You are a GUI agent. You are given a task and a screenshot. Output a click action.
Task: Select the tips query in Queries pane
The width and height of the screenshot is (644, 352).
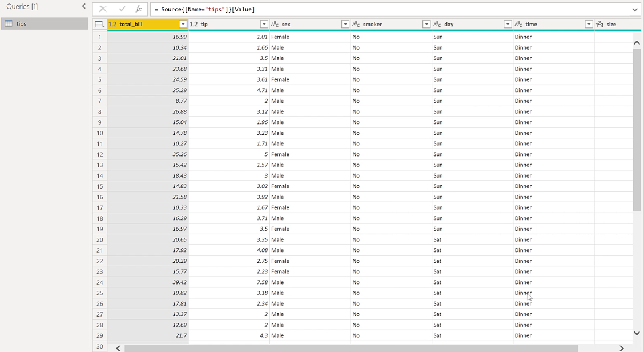click(45, 24)
